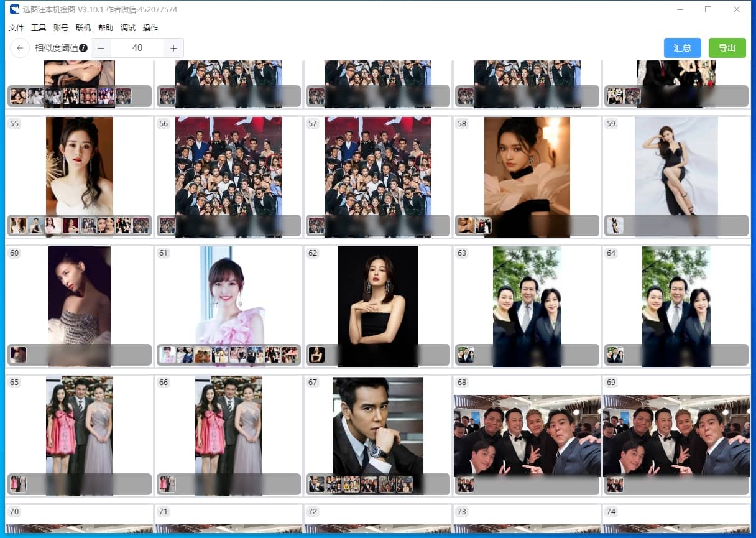Open the 账号 menu
Screen dimensions: 756x538
pyautogui.click(x=61, y=28)
